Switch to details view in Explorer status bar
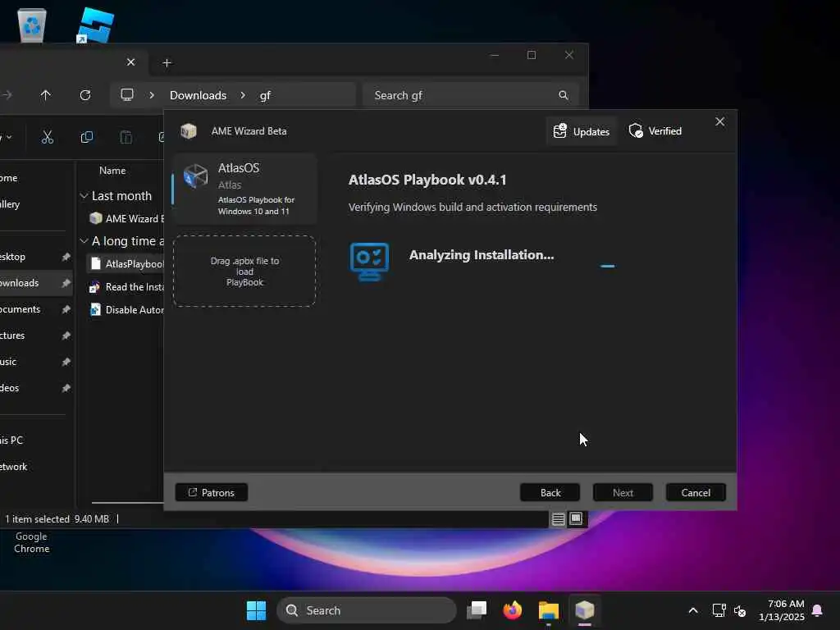840x630 pixels. pos(558,518)
